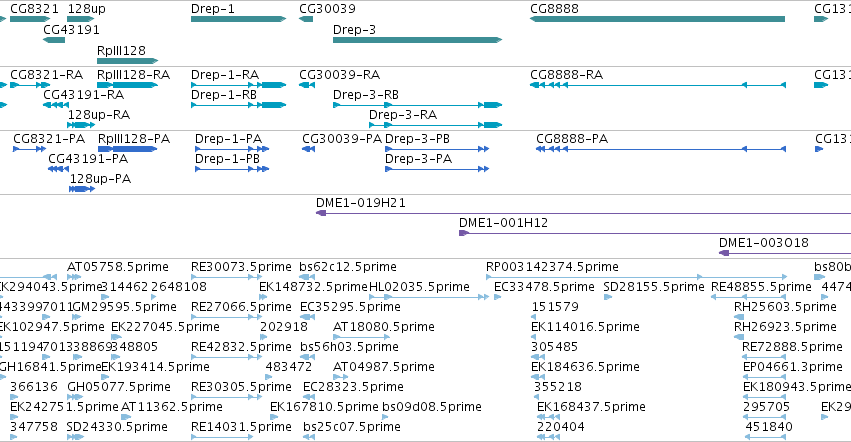Open transcript CG30039-RA label

pos(340,74)
